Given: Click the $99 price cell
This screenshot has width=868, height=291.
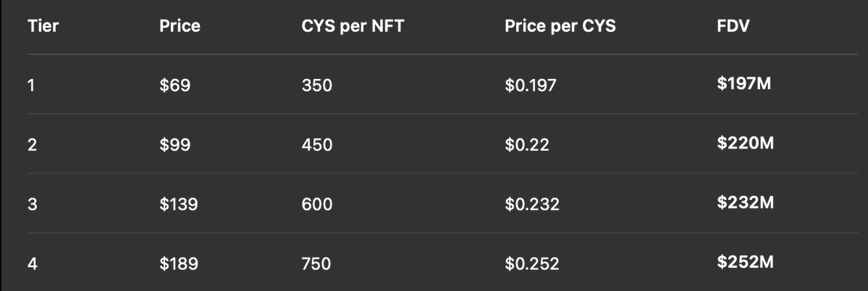Looking at the screenshot, I should [x=175, y=145].
